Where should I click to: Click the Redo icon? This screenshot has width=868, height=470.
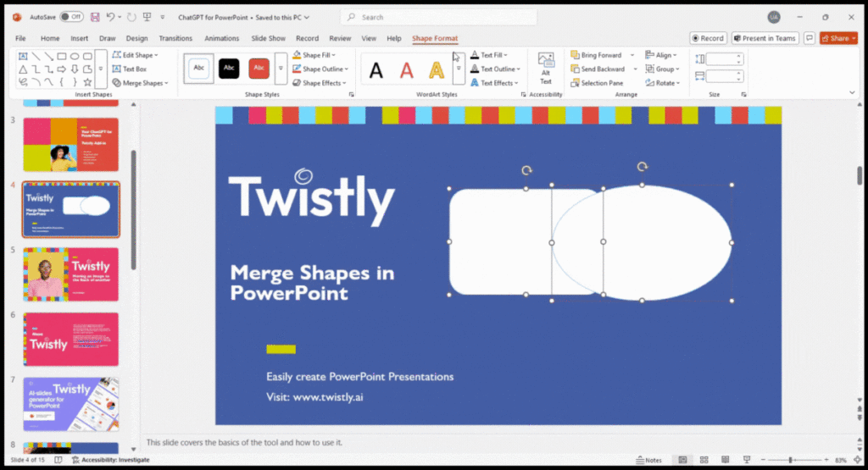point(131,17)
